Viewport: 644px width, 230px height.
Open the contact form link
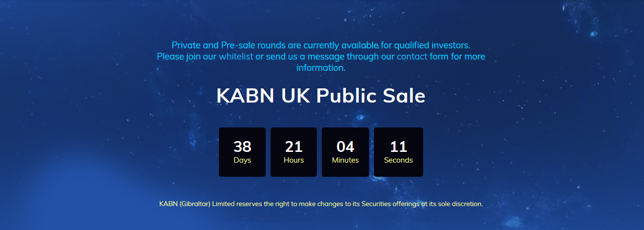point(412,57)
